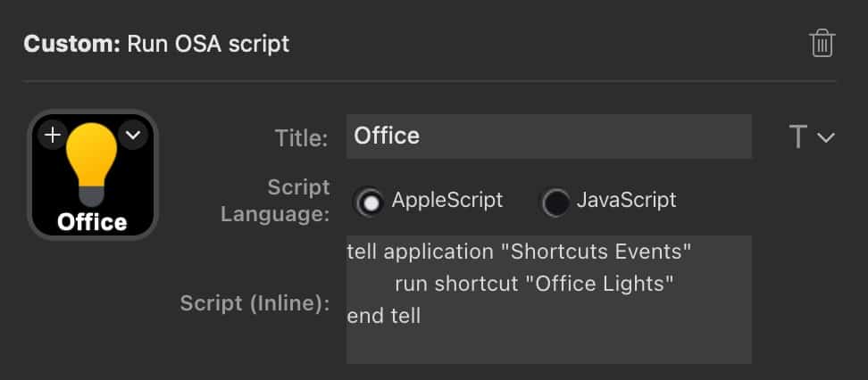The image size is (868, 380).
Task: Select the JavaScript radio button
Action: [555, 203]
